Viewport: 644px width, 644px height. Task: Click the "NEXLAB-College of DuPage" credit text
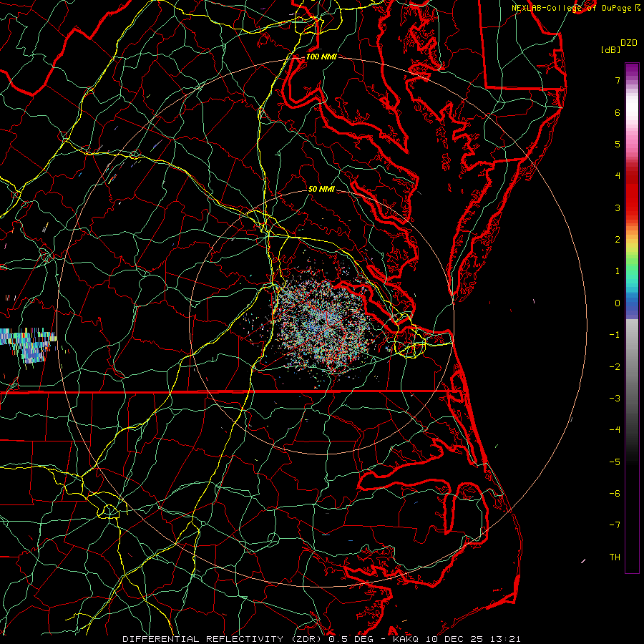coord(571,8)
